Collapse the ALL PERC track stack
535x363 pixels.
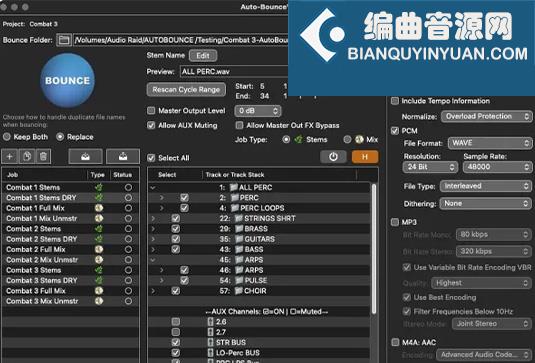coord(153,187)
